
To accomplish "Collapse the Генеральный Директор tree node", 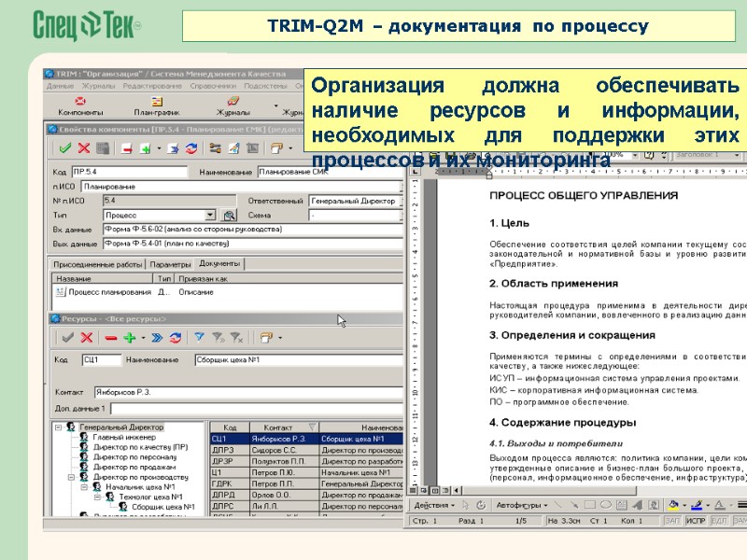I will pyautogui.click(x=57, y=426).
